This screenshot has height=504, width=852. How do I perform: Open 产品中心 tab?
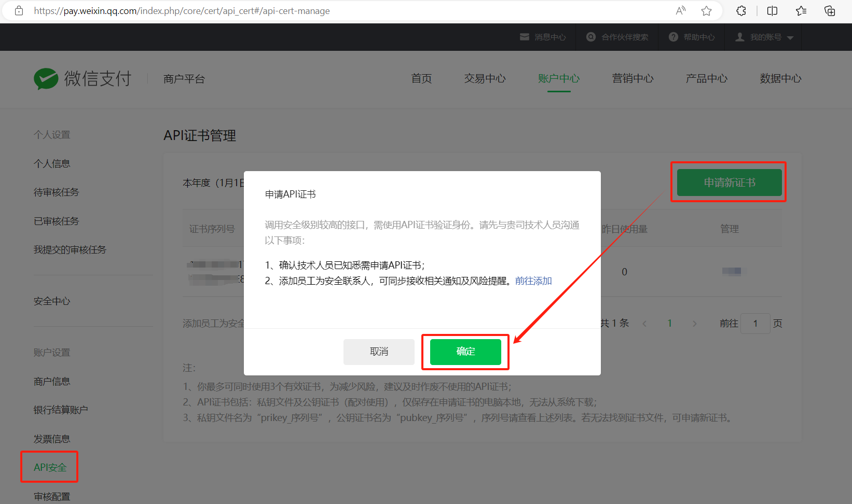click(x=707, y=78)
